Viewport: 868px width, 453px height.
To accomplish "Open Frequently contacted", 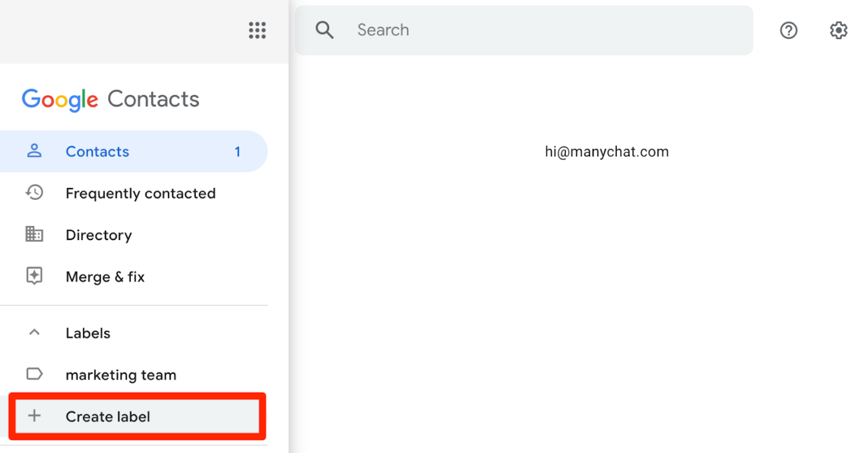I will pos(134,193).
